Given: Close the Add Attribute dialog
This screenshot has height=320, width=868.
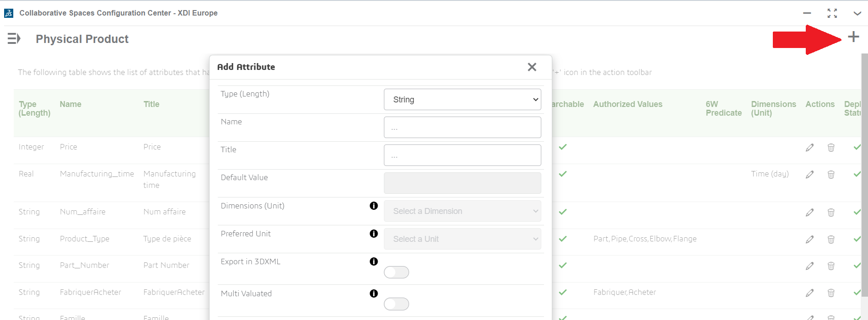Looking at the screenshot, I should (532, 67).
